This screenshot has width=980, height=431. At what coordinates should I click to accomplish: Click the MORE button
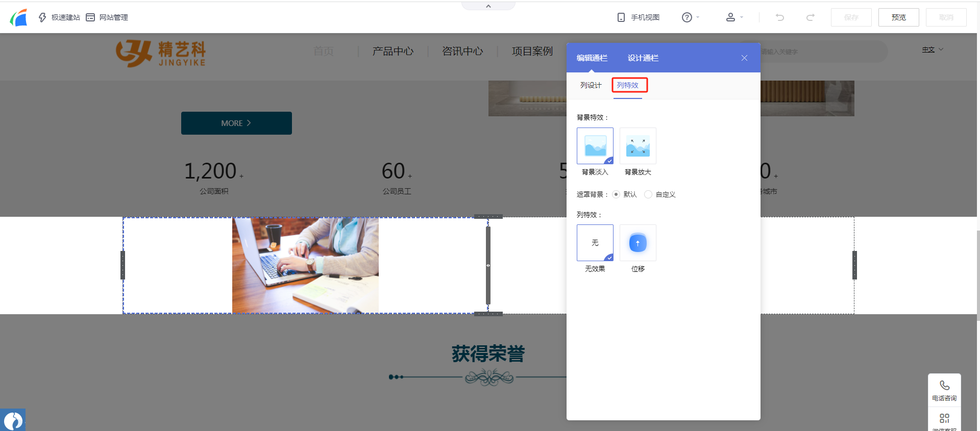(236, 123)
